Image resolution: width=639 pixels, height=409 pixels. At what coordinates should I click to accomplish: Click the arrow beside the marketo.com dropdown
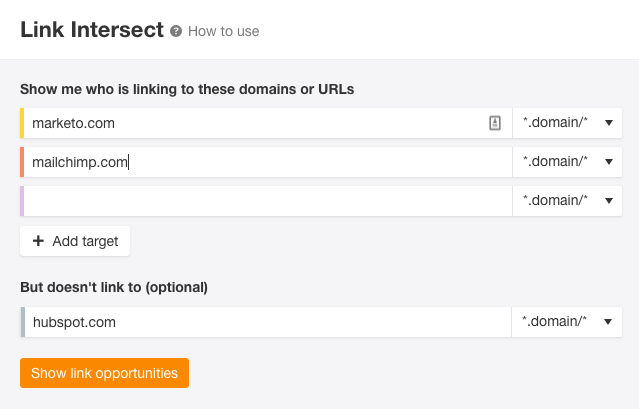[x=609, y=123]
